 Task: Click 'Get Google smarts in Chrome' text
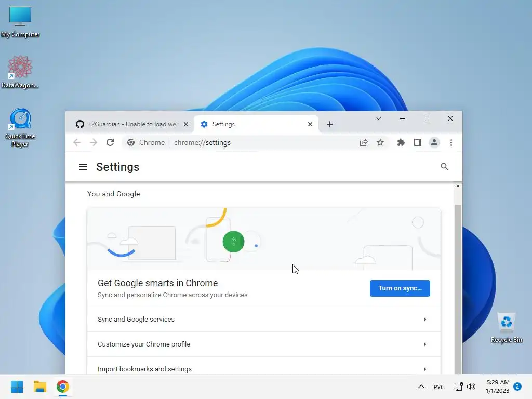click(x=158, y=283)
